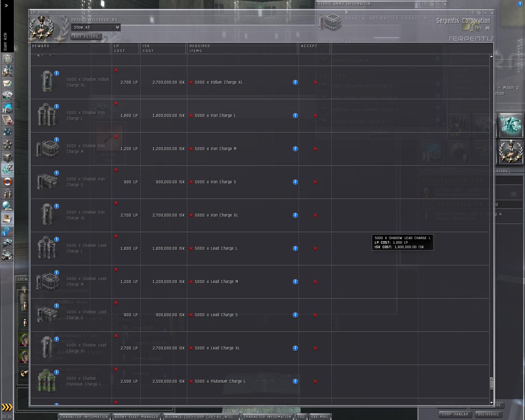This screenshot has width=525, height=420.
Task: Show info for Shadow Iron Charge S reward
Action: coord(57,173)
